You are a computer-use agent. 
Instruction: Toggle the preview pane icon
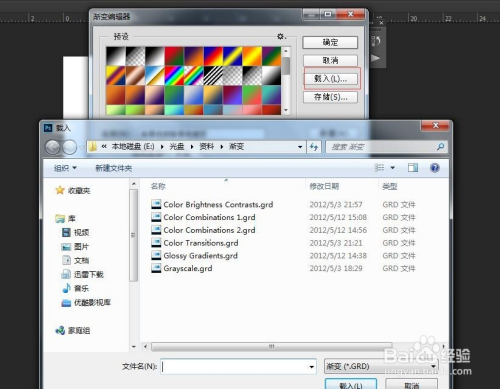pyautogui.click(x=413, y=168)
